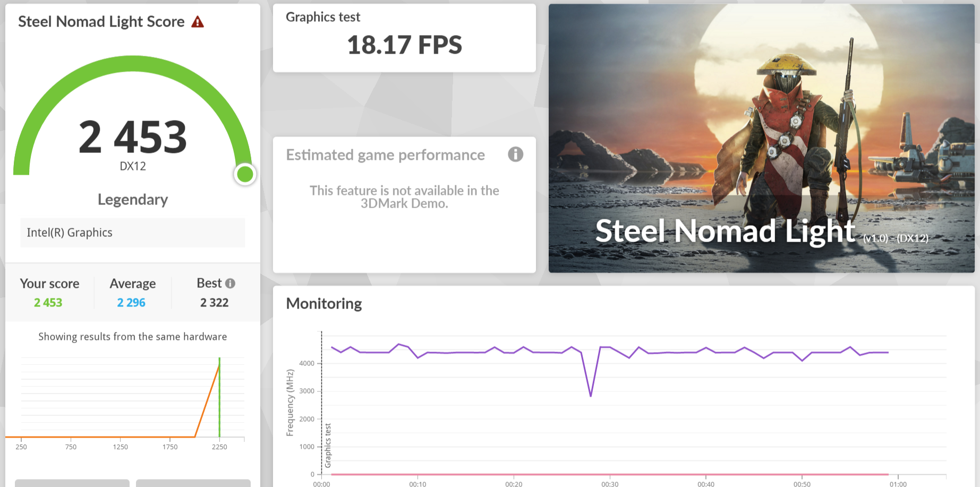
Task: Select the Intel(R) Graphics hardware field
Action: 133,233
